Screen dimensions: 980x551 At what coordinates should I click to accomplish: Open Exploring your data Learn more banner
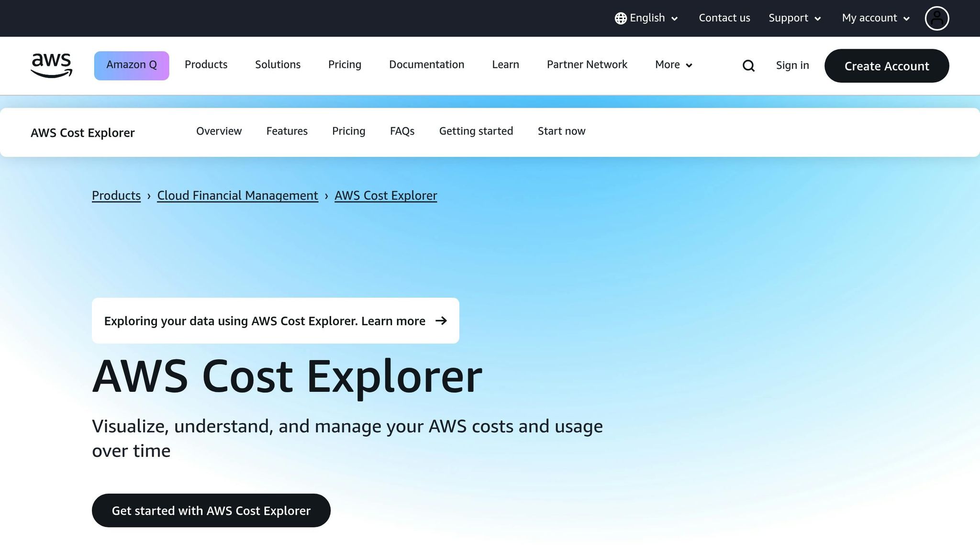pos(275,320)
